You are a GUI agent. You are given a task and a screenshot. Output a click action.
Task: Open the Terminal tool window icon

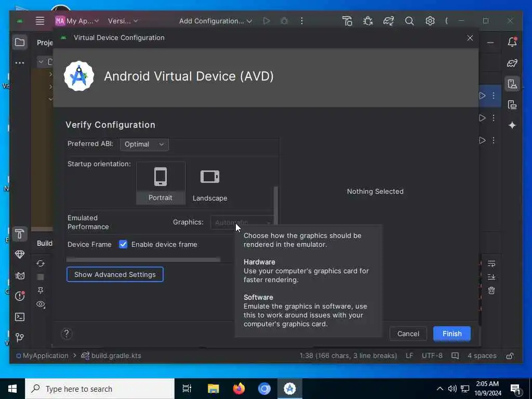coord(20,317)
